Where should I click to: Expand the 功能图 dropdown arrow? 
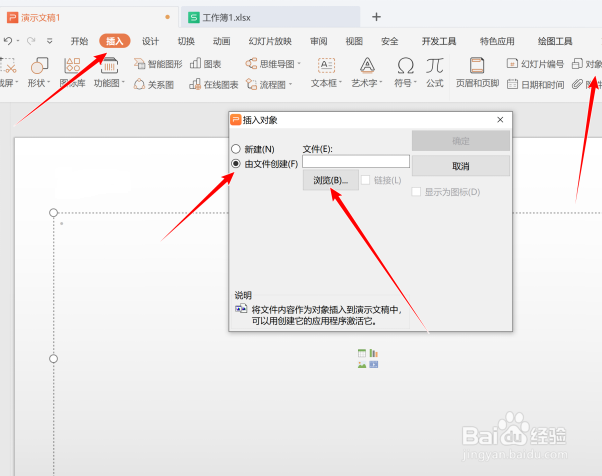[x=123, y=83]
